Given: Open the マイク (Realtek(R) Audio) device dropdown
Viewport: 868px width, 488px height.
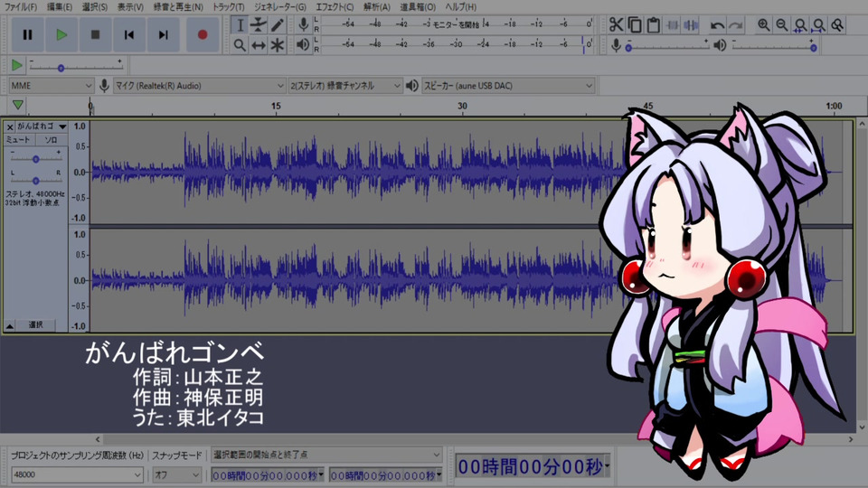Looking at the screenshot, I should [x=199, y=86].
